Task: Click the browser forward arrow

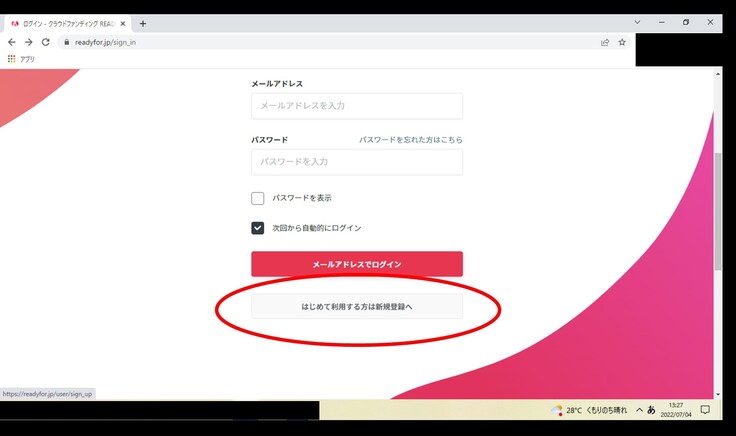Action: click(29, 42)
